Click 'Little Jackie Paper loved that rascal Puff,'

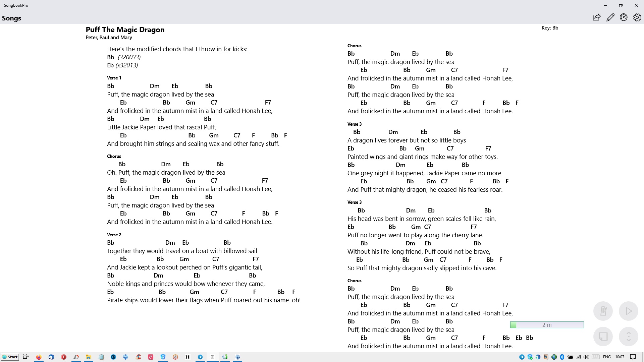[161, 127]
